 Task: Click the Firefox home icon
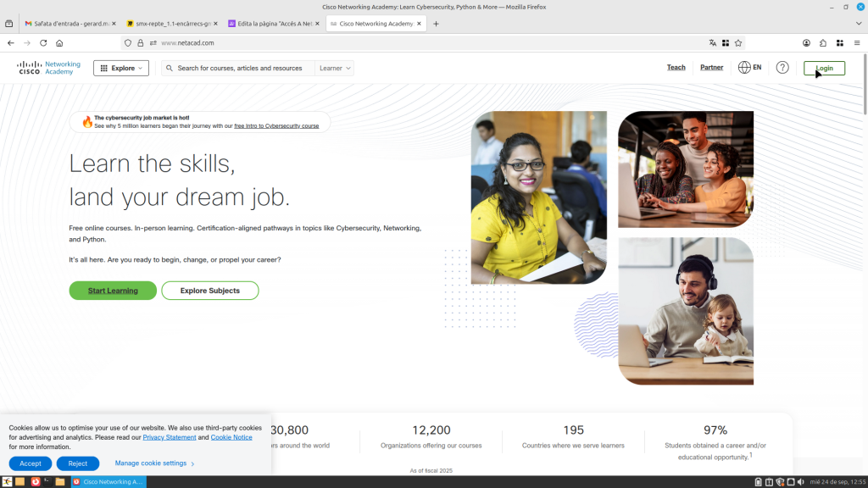[x=59, y=42]
